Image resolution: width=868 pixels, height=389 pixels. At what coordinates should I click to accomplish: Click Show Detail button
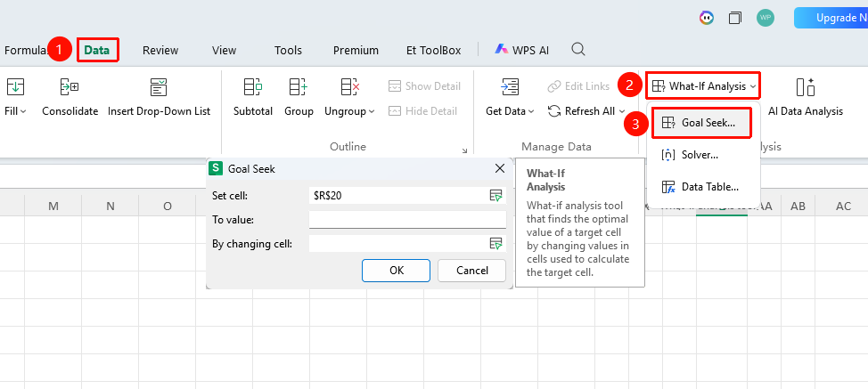coord(424,86)
